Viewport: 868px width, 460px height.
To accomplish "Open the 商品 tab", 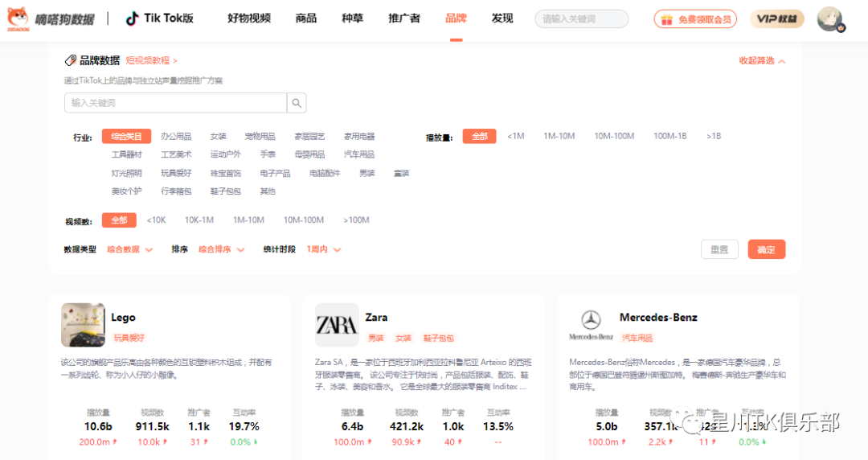I will 306,18.
